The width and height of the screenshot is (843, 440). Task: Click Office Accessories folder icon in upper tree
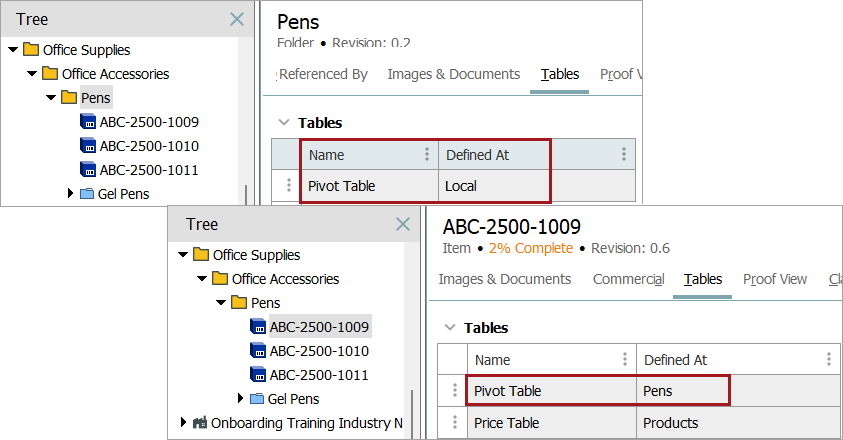pos(50,73)
